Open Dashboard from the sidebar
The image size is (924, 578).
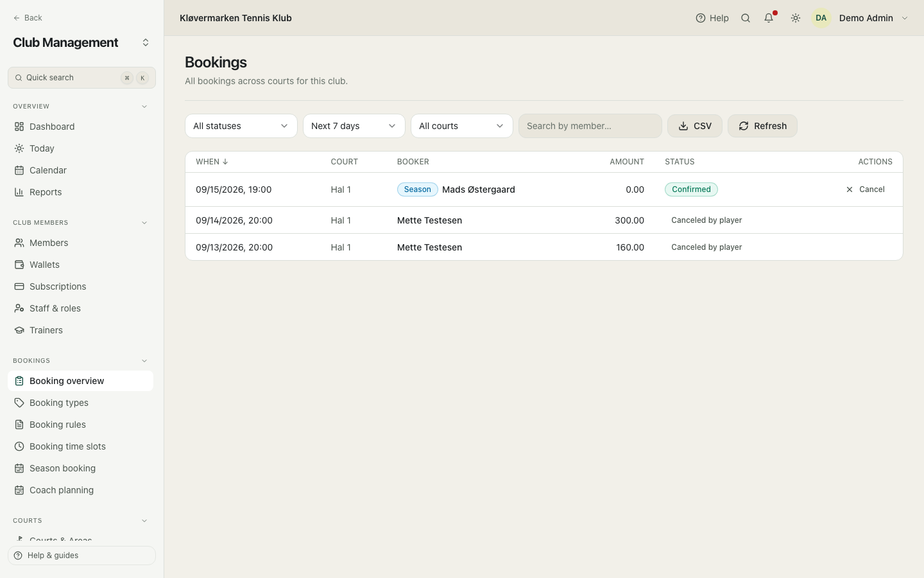pos(80,127)
